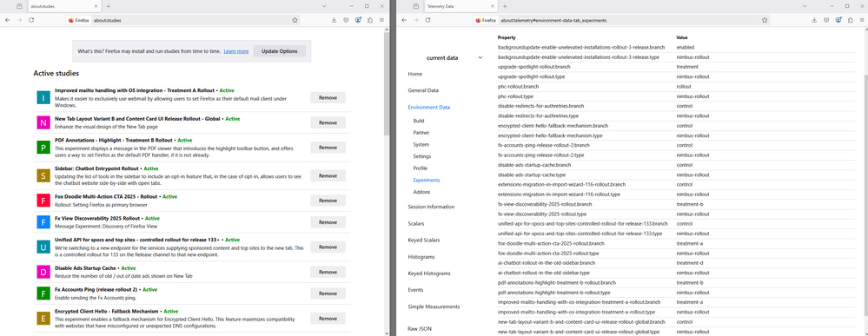Open the Profile subsection
868x336 pixels.
pyautogui.click(x=421, y=168)
